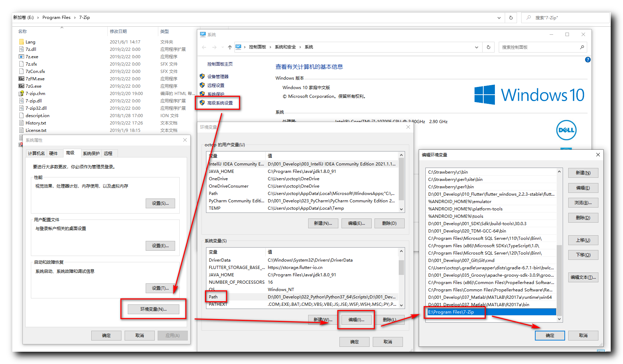Switch to the 硬件 tab
The image size is (623, 364).
[x=54, y=153]
